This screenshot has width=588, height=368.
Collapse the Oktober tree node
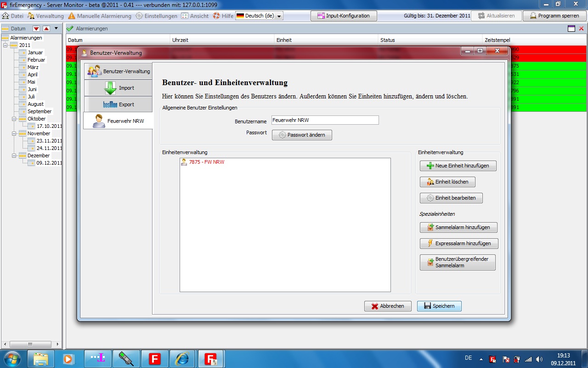14,119
